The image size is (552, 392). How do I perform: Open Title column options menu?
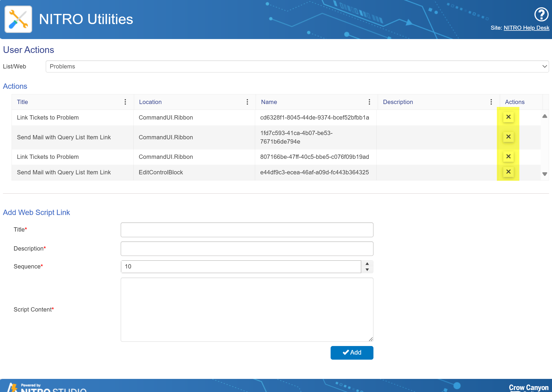tap(125, 102)
